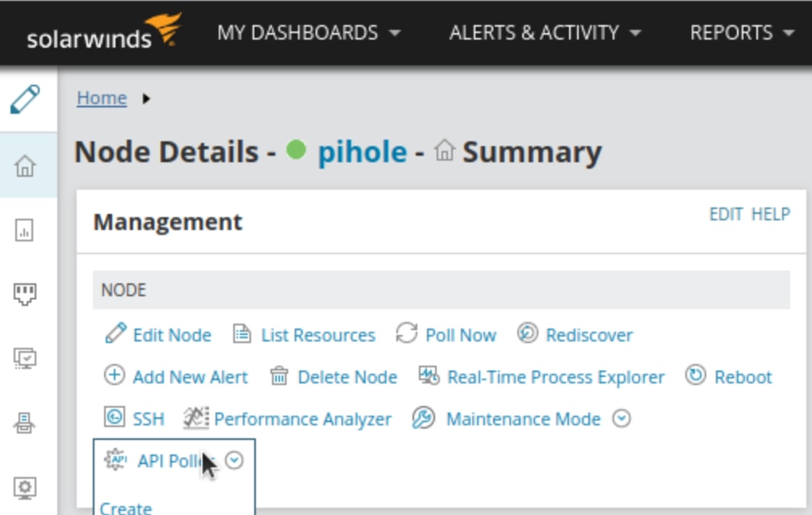Click the pihole node name link
The image size is (812, 515).
(x=362, y=152)
